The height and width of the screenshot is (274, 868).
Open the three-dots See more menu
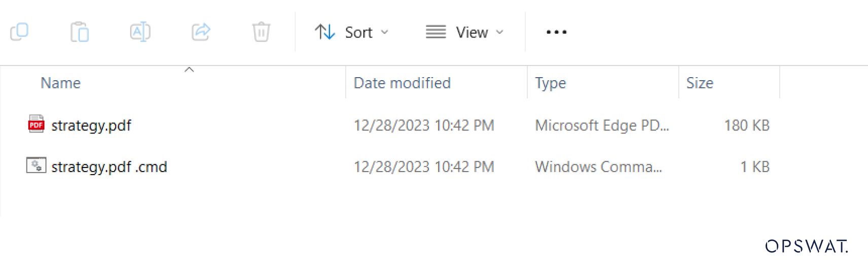coord(556,32)
